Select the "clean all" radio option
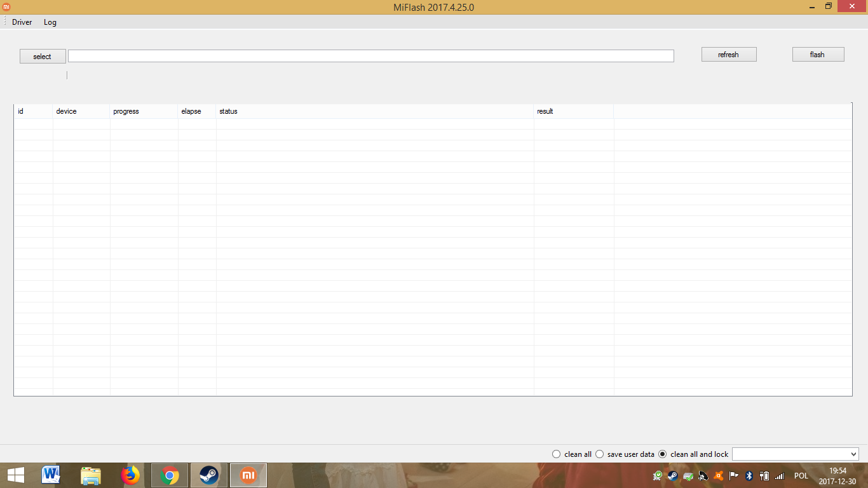 tap(557, 454)
